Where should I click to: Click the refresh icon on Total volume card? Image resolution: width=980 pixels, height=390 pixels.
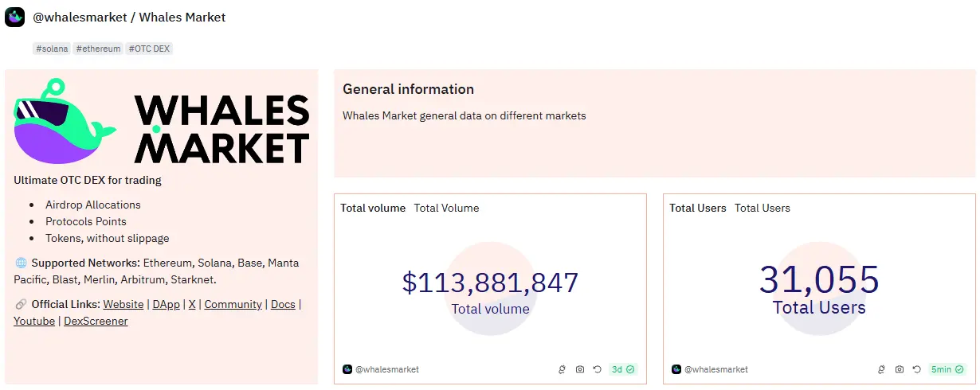597,369
